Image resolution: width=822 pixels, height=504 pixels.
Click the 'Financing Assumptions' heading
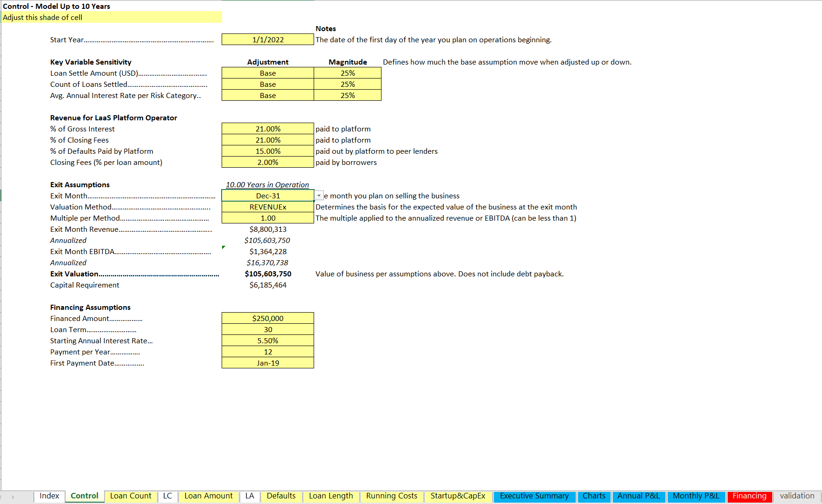90,307
